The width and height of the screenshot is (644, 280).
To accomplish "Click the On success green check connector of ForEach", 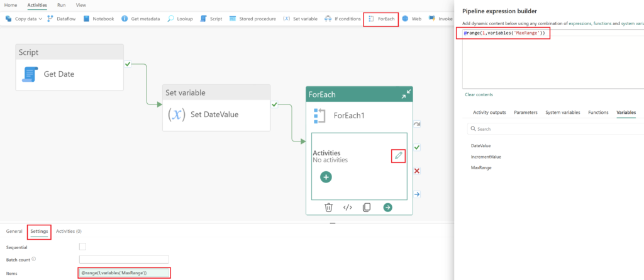I will [418, 147].
